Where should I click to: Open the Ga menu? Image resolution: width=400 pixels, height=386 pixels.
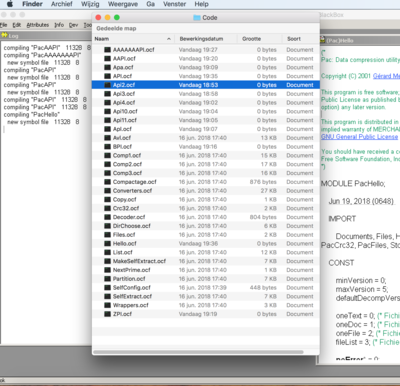click(x=150, y=4)
